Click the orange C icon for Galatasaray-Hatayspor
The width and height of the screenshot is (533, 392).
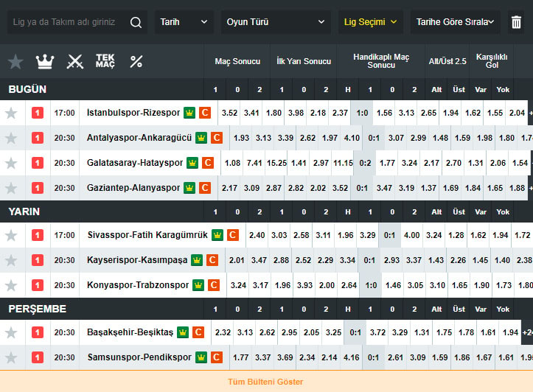[x=207, y=163]
